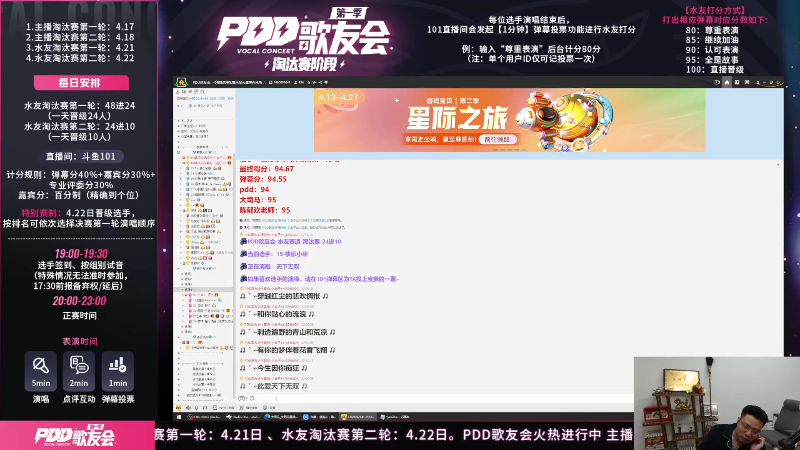800x450 pixels.
Task: Click the 前往领取 button on the banner
Action: 497,139
